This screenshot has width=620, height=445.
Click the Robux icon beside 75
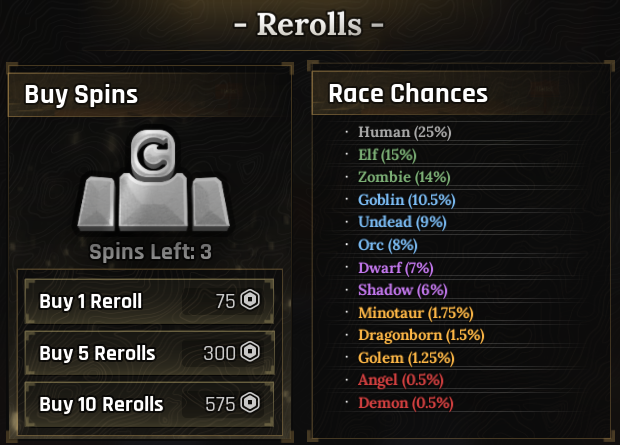250,301
